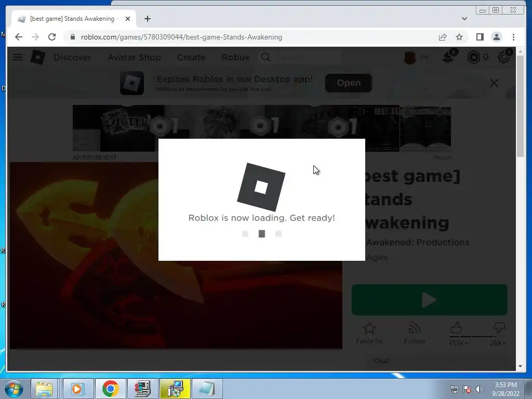Click the Favorite star icon

(369, 328)
